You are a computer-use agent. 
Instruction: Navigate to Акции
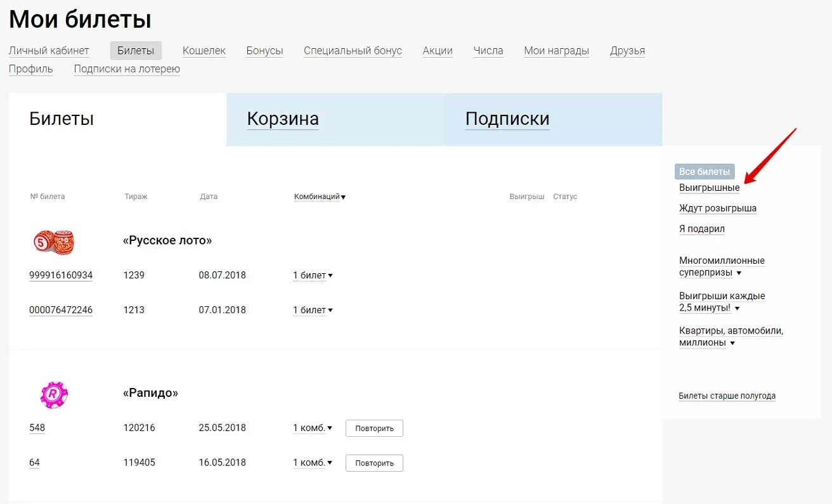pyautogui.click(x=438, y=51)
